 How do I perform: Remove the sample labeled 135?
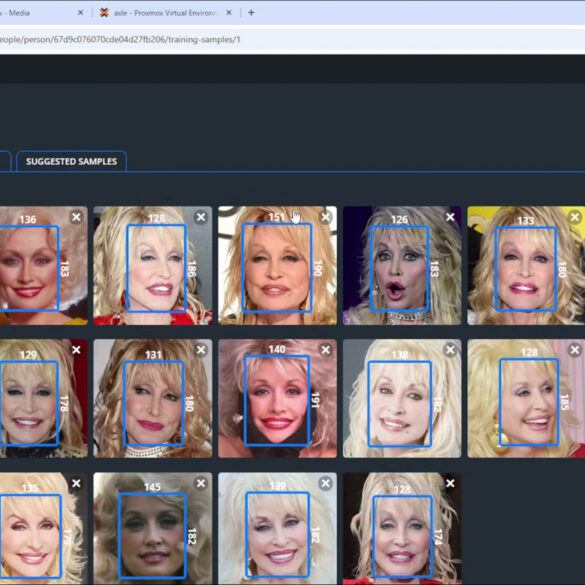tap(76, 483)
